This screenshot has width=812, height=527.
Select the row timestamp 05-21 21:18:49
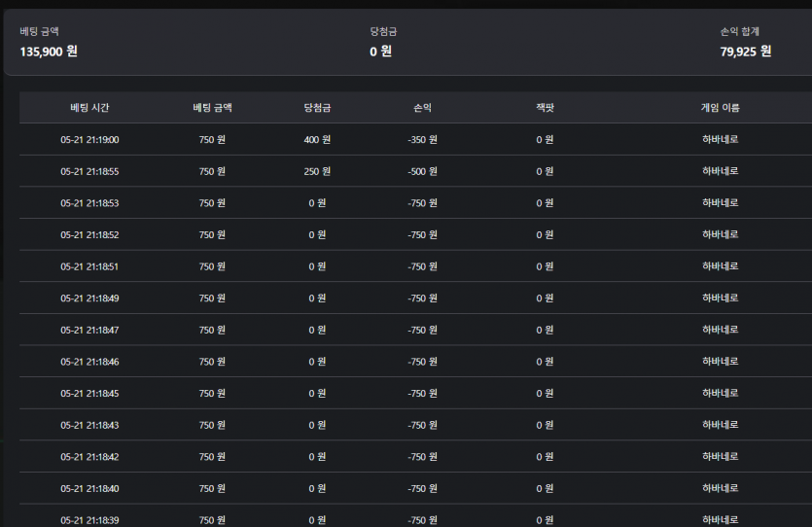coord(89,299)
